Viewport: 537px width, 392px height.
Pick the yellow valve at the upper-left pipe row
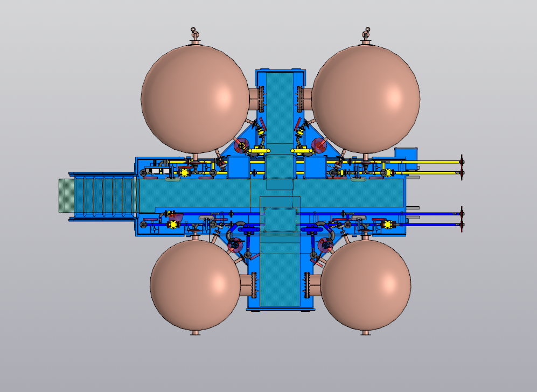point(185,172)
